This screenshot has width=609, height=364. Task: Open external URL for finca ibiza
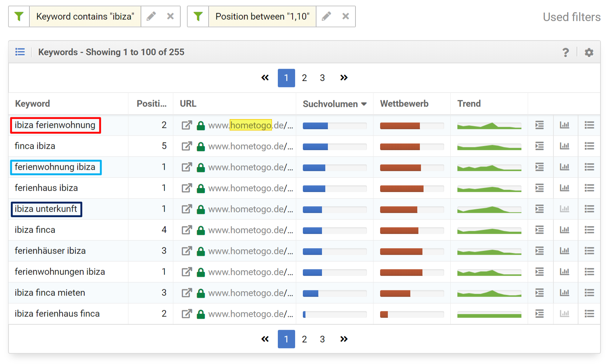tap(187, 146)
